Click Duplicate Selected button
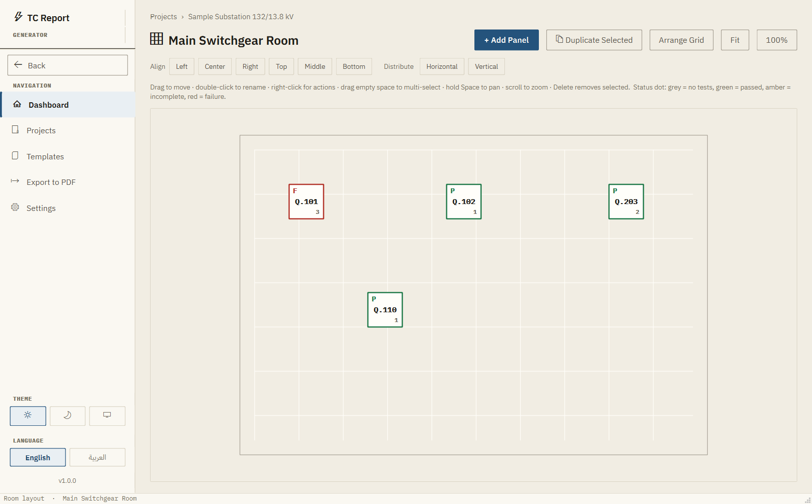Viewport: 812px width, 504px height. 594,40
